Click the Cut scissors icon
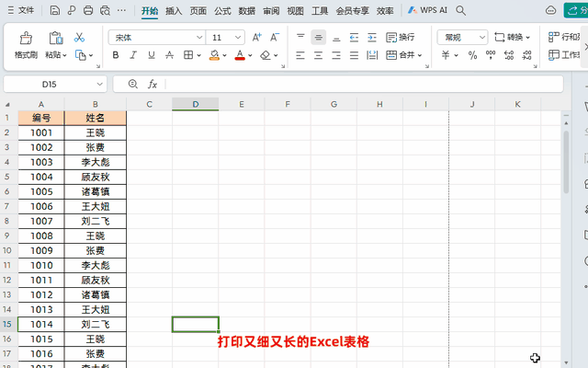 tap(79, 37)
